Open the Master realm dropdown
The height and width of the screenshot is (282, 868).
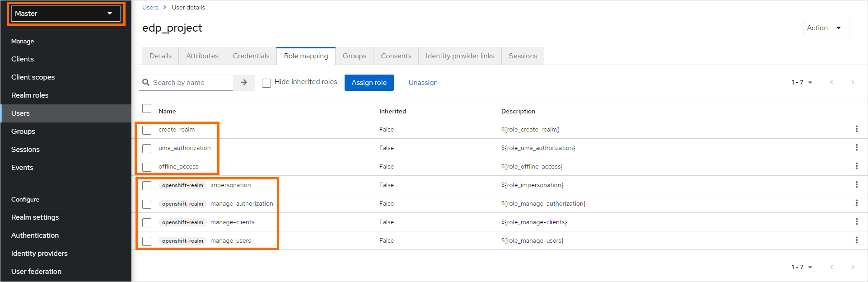point(65,14)
